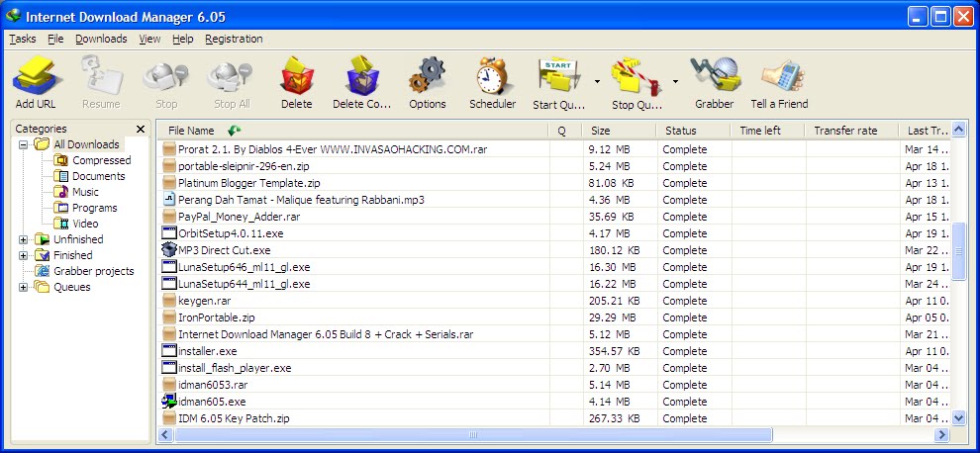Open Options with the gears icon
Screen dimensions: 980x453
pyautogui.click(x=428, y=75)
